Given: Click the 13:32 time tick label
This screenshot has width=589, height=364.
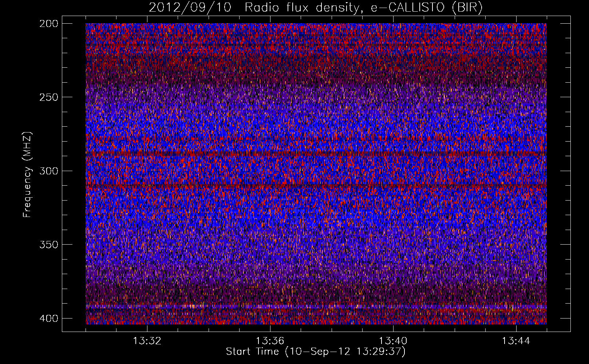Looking at the screenshot, I should coord(147,341).
